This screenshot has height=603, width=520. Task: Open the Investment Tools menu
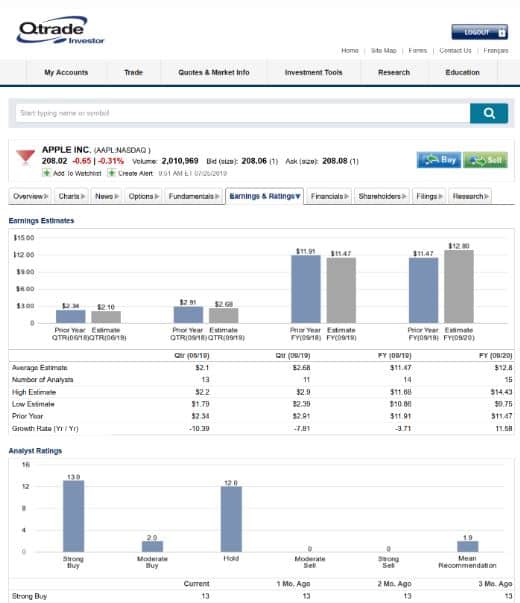[x=313, y=72]
